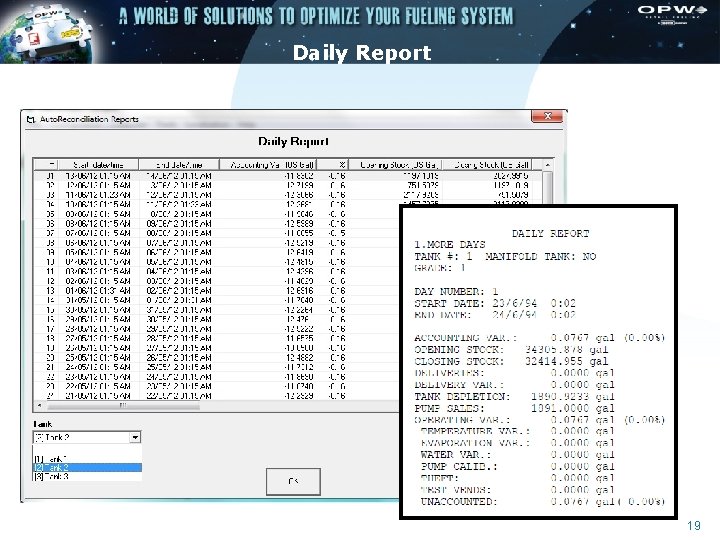Open the Tank dropdown arrow
Viewport: 720px width, 540px height.
[x=135, y=437]
